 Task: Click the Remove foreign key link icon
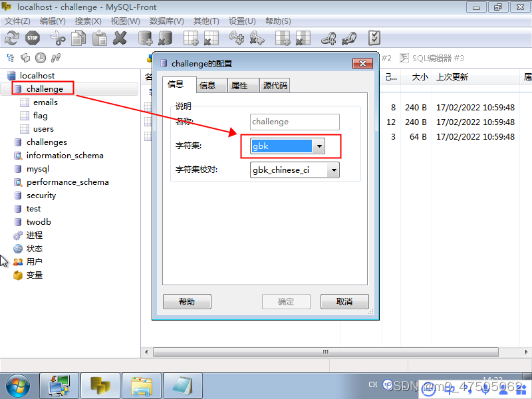[x=348, y=38]
